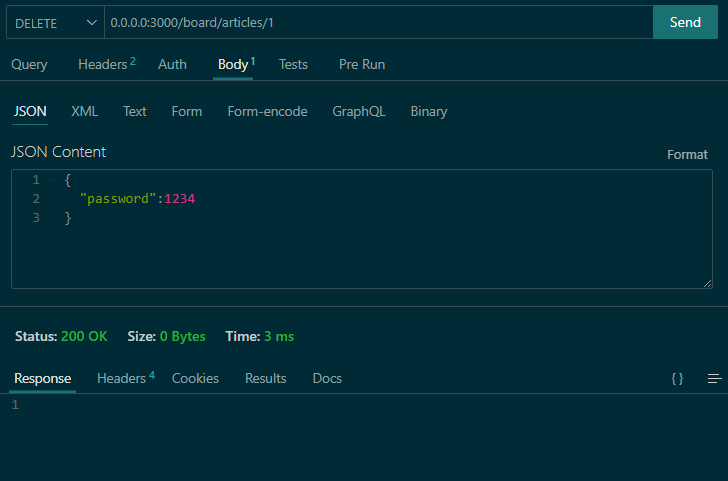Collapse the JSON object fold arrow
Screen dimensions: 728x481
[x=52, y=180]
